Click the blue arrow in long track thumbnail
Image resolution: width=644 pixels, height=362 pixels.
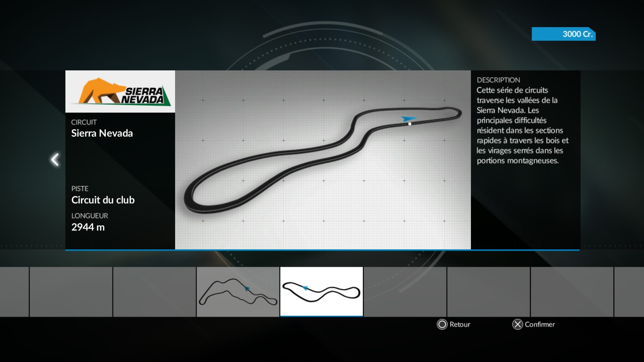click(x=247, y=288)
